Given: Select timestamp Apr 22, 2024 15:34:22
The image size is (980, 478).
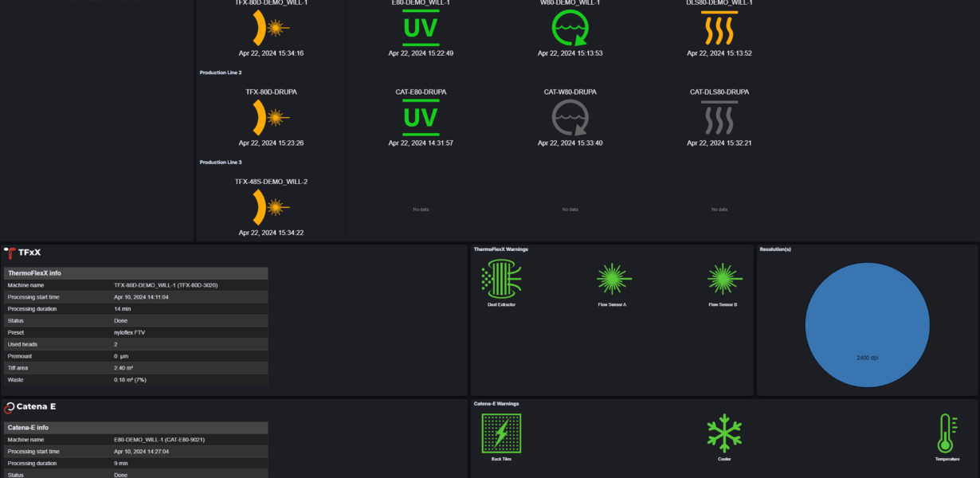Looking at the screenshot, I should pyautogui.click(x=271, y=233).
